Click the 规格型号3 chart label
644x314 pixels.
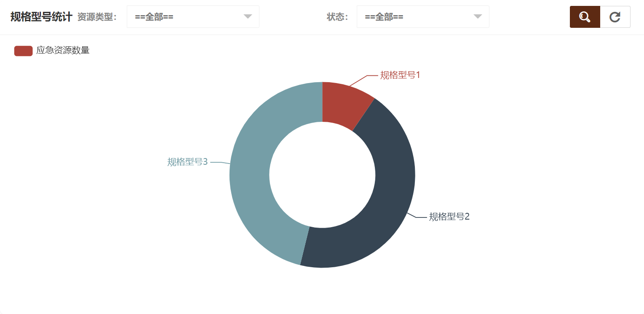[x=187, y=162]
